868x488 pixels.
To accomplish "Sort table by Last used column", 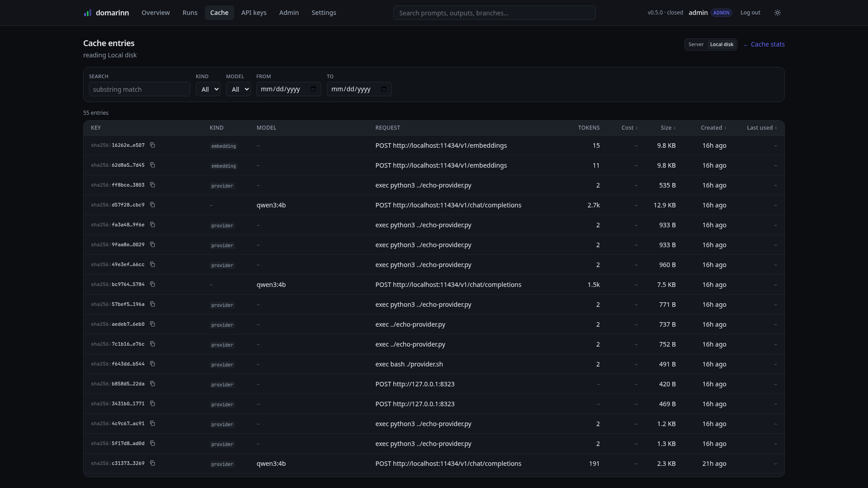I will coord(762,128).
